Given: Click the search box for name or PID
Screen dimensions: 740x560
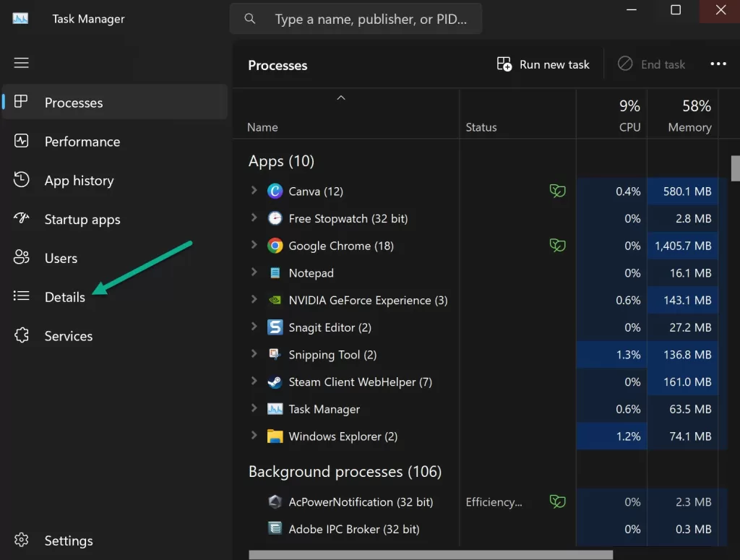Looking at the screenshot, I should [x=356, y=19].
